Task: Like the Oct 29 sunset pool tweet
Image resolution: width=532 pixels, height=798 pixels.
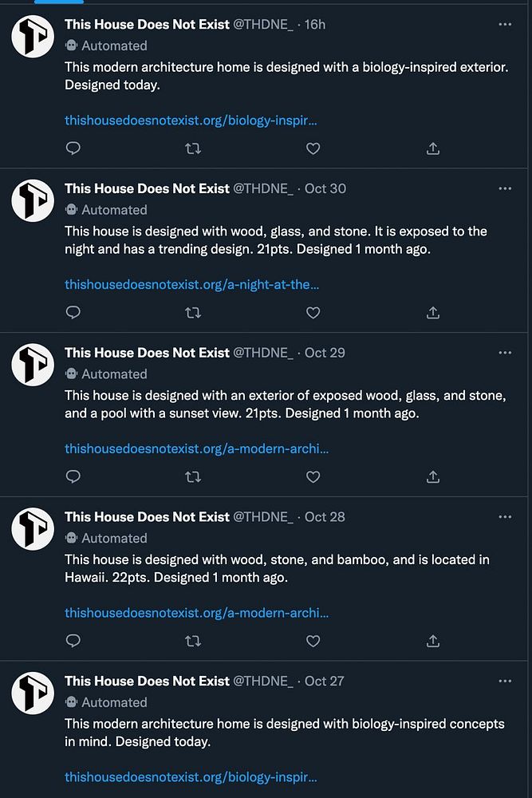Action: coord(313,476)
